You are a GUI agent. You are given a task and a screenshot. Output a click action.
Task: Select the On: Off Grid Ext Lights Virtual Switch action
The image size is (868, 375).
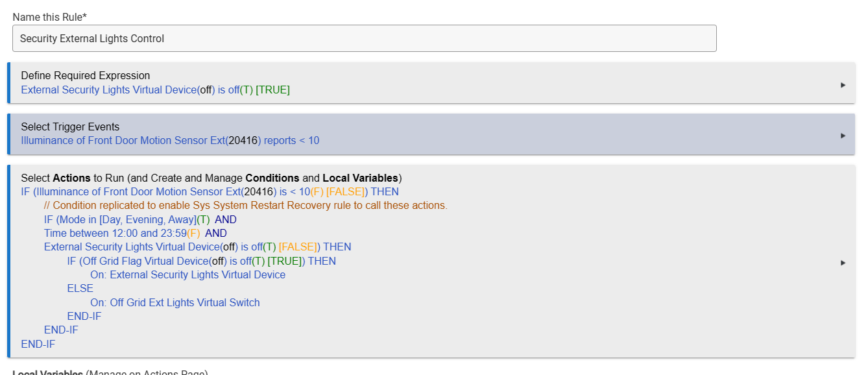tap(175, 303)
